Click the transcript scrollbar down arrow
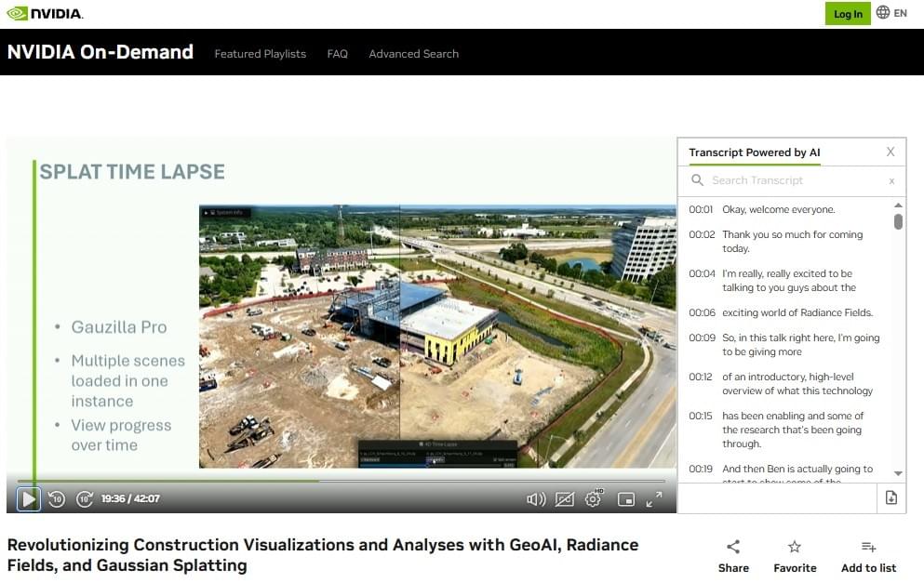Screen dimensions: 924x583 coord(898,473)
